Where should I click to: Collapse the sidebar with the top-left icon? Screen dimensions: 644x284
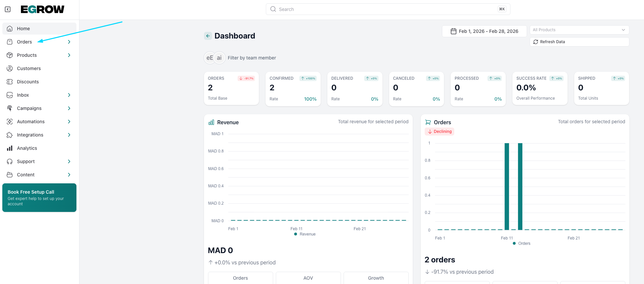pos(8,9)
